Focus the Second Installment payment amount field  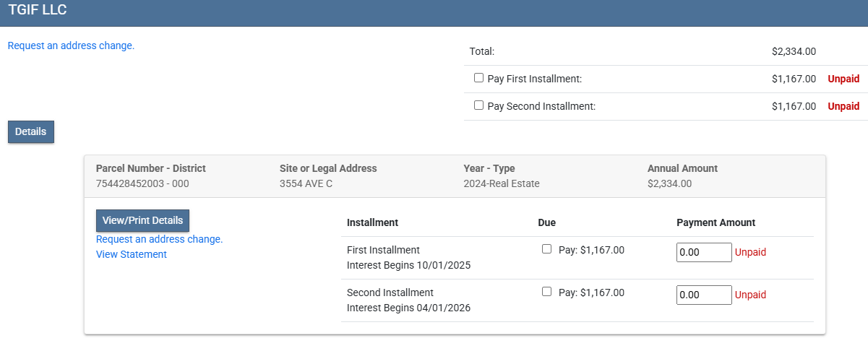704,295
